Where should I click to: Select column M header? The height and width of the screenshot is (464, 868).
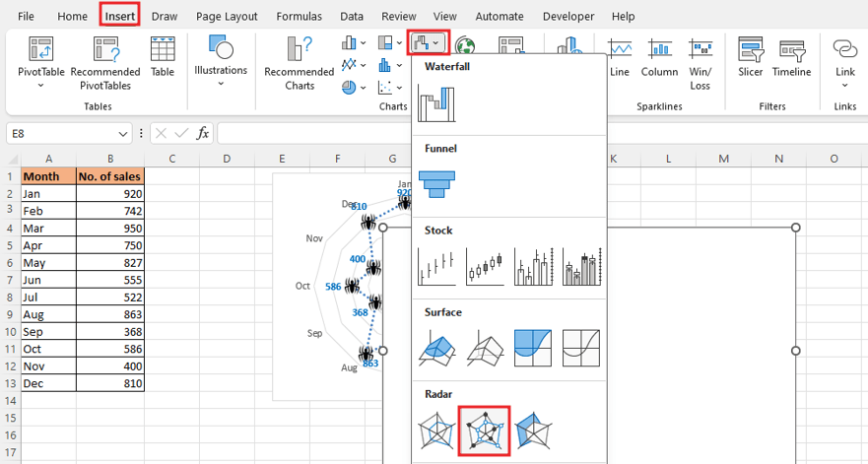pos(723,159)
